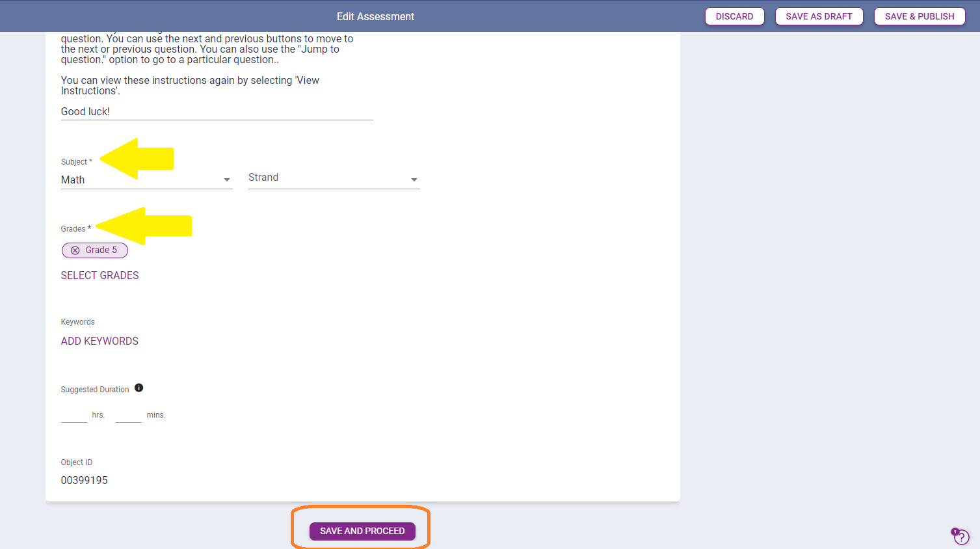Discard the assessment changes
980x549 pixels.
click(x=734, y=16)
